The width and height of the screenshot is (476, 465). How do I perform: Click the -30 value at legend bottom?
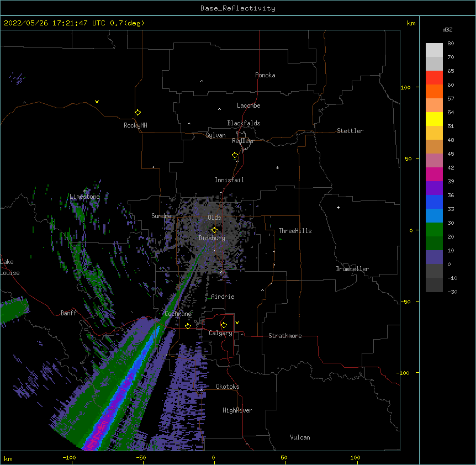tap(452, 292)
